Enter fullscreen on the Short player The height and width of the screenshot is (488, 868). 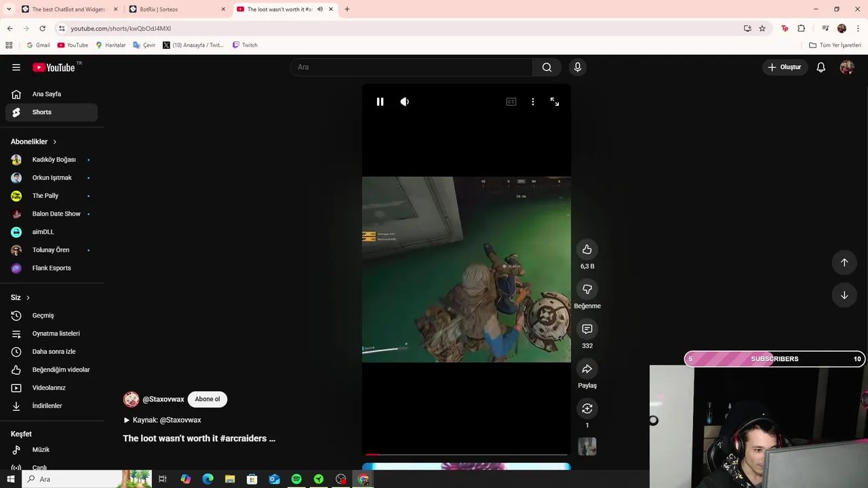point(555,102)
